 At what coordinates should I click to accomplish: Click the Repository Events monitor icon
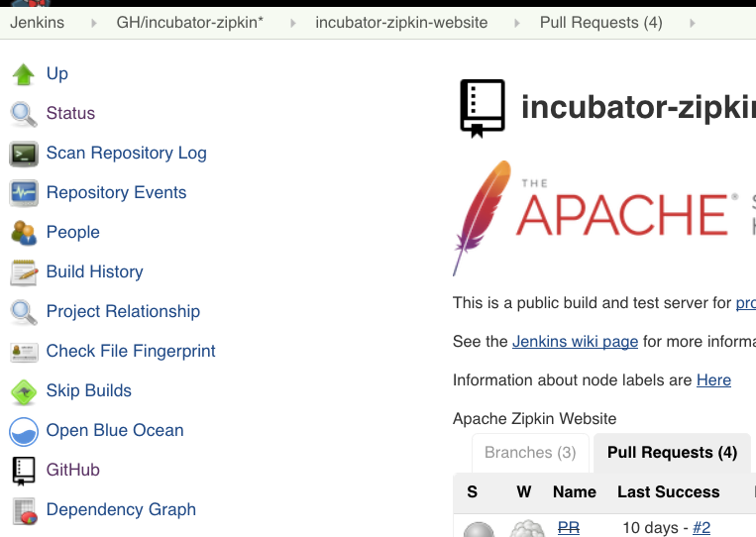(24, 193)
